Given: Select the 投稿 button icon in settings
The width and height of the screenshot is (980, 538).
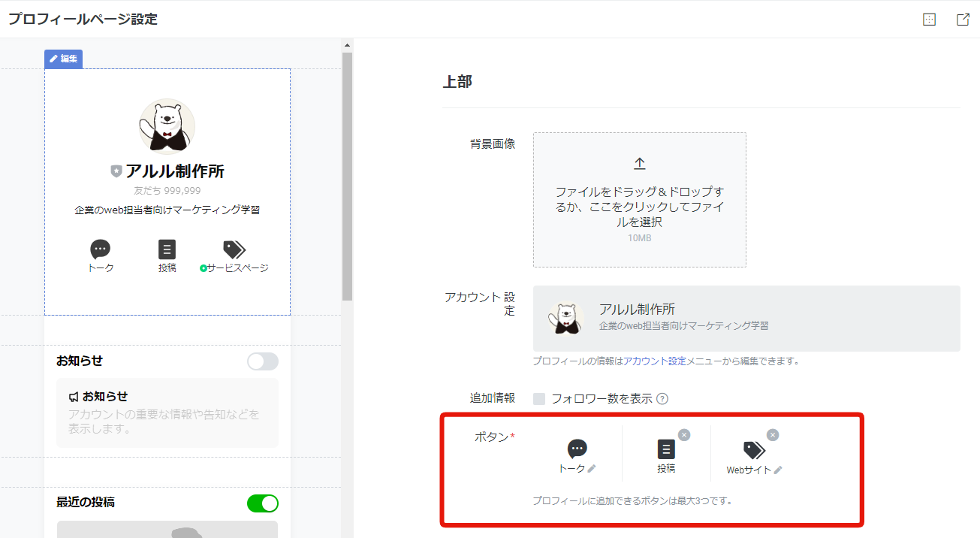Looking at the screenshot, I should point(666,449).
